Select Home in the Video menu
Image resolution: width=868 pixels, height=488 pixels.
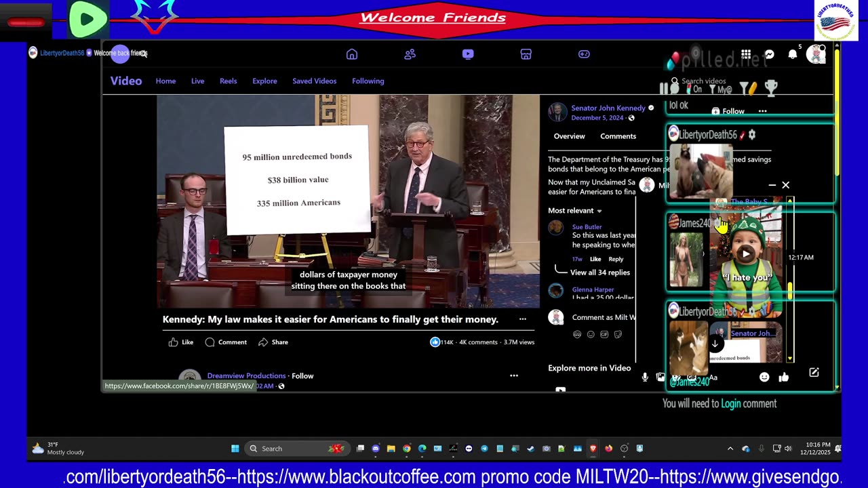coord(165,81)
